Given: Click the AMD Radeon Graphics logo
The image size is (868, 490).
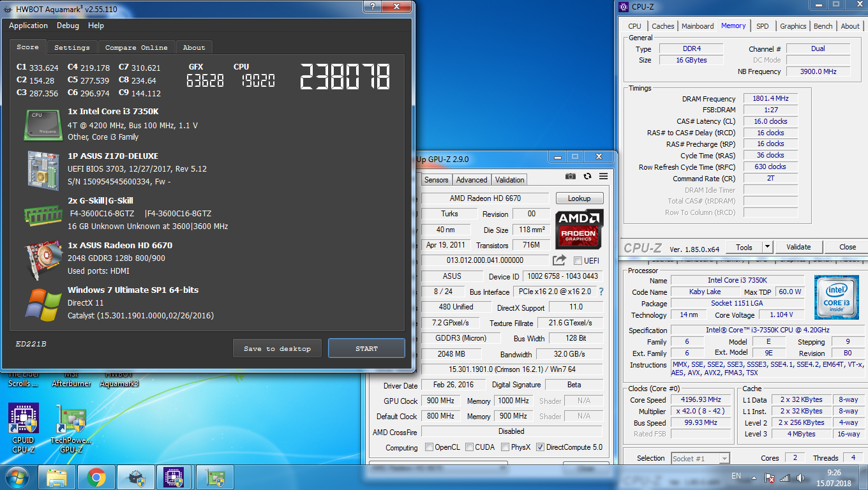Looking at the screenshot, I should [579, 230].
